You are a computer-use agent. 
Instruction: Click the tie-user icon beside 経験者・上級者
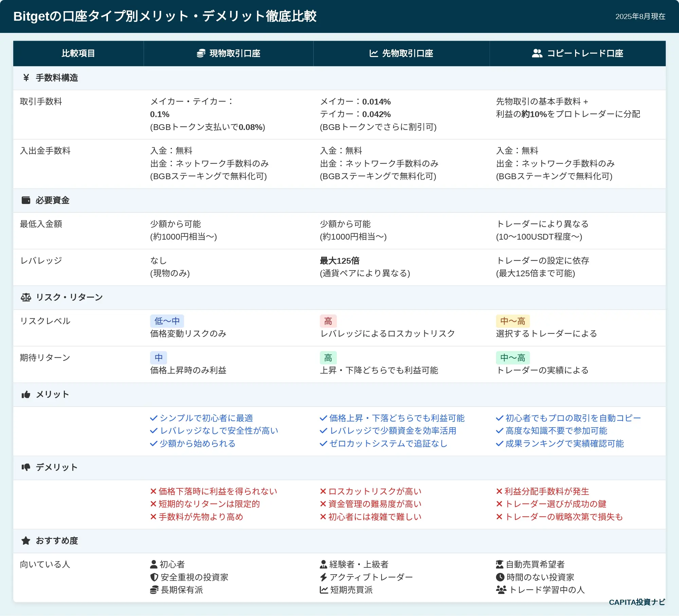point(324,564)
